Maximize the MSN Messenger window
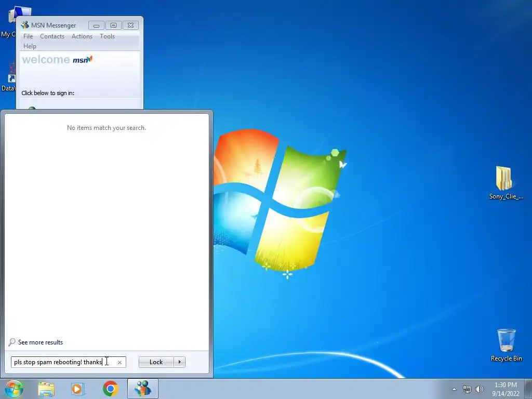Image resolution: width=532 pixels, height=399 pixels. 113,25
